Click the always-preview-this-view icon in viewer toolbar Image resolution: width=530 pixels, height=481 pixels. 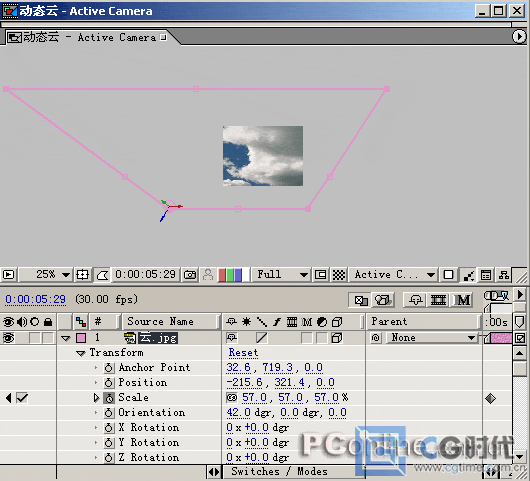pyautogui.click(x=8, y=274)
